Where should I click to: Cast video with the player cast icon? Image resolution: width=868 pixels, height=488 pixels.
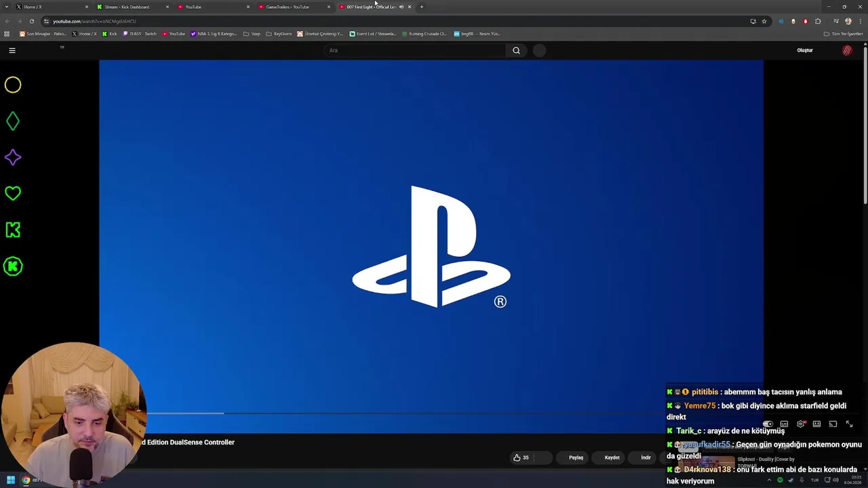point(833,424)
